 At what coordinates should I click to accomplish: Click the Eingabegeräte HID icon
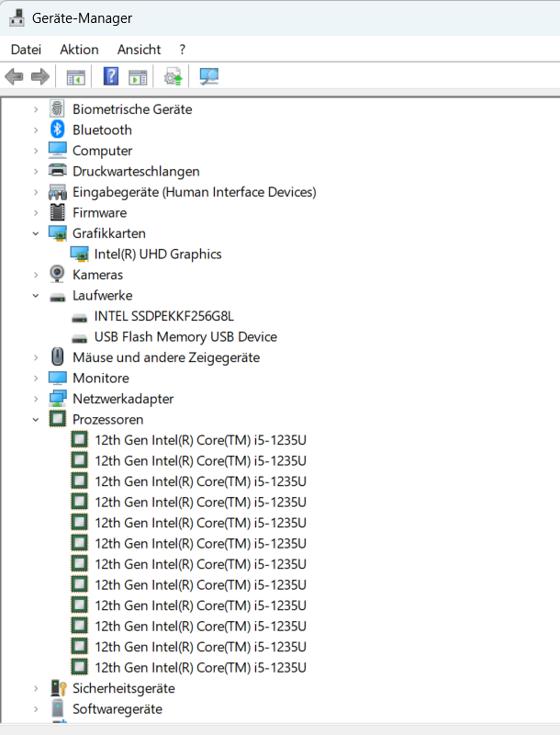click(x=57, y=192)
